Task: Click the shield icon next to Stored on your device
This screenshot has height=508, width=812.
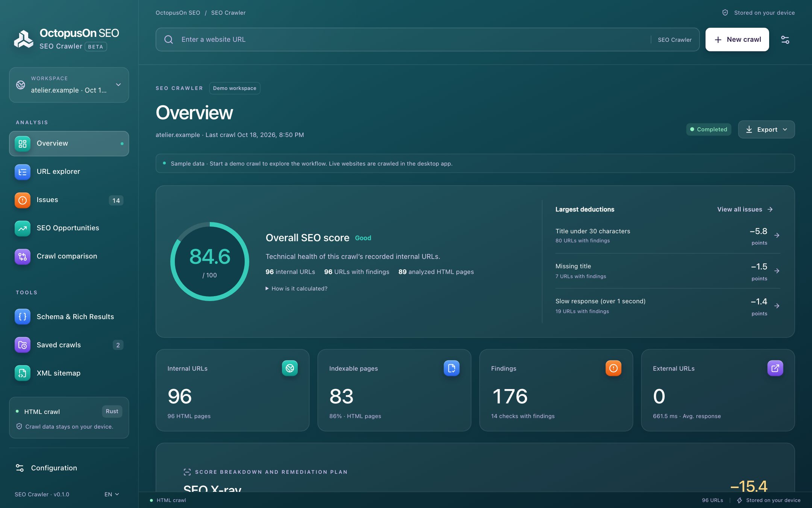Action: [725, 13]
